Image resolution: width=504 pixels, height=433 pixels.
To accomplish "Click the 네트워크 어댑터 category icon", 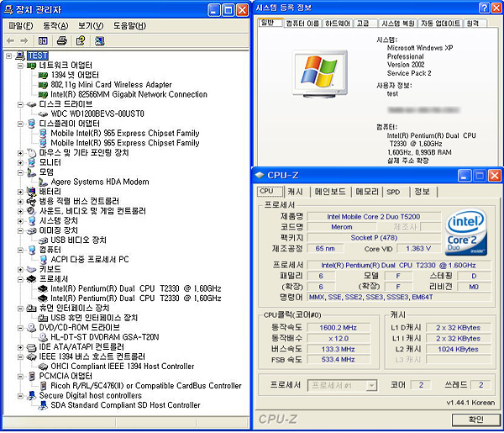I will (31, 66).
